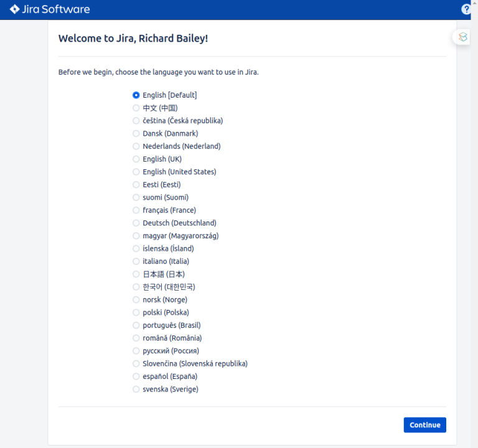Image resolution: width=478 pixels, height=448 pixels.
Task: Select Eesti (Eesti) language
Action: point(136,185)
